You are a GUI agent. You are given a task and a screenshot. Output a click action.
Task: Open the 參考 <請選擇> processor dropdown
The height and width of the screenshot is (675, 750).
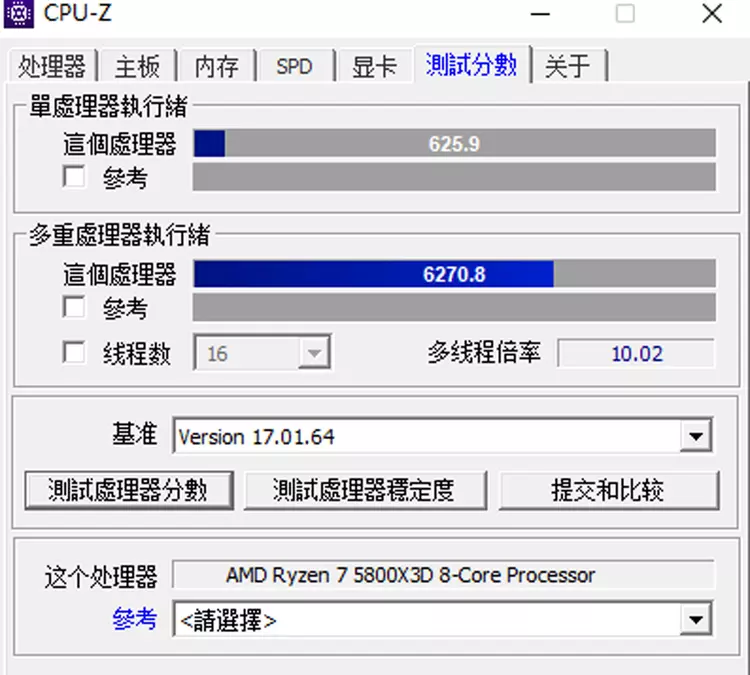(x=442, y=620)
